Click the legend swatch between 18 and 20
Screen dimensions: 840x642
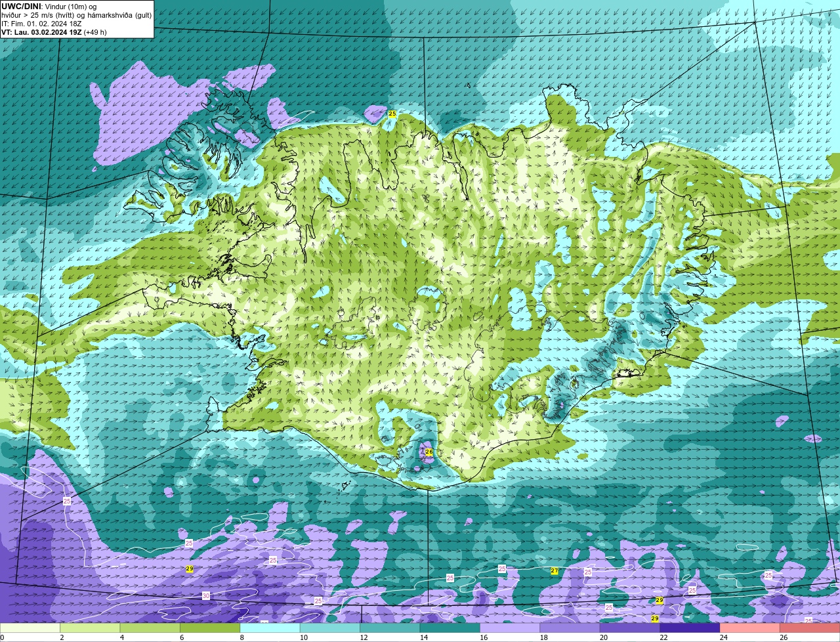coord(570,628)
